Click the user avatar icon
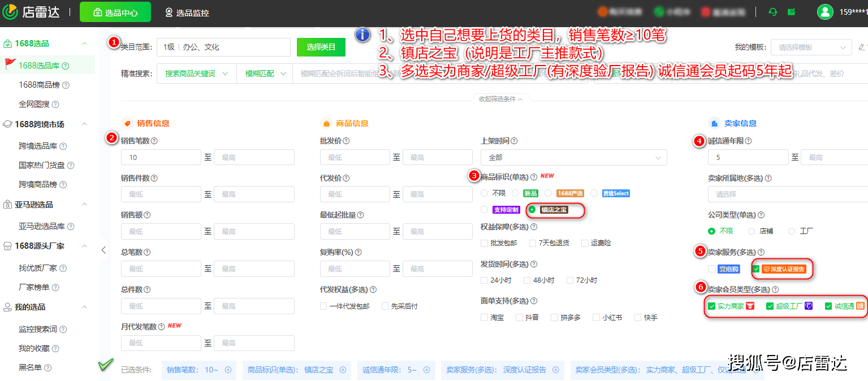Viewport: 868px width, 381px height. (x=825, y=12)
